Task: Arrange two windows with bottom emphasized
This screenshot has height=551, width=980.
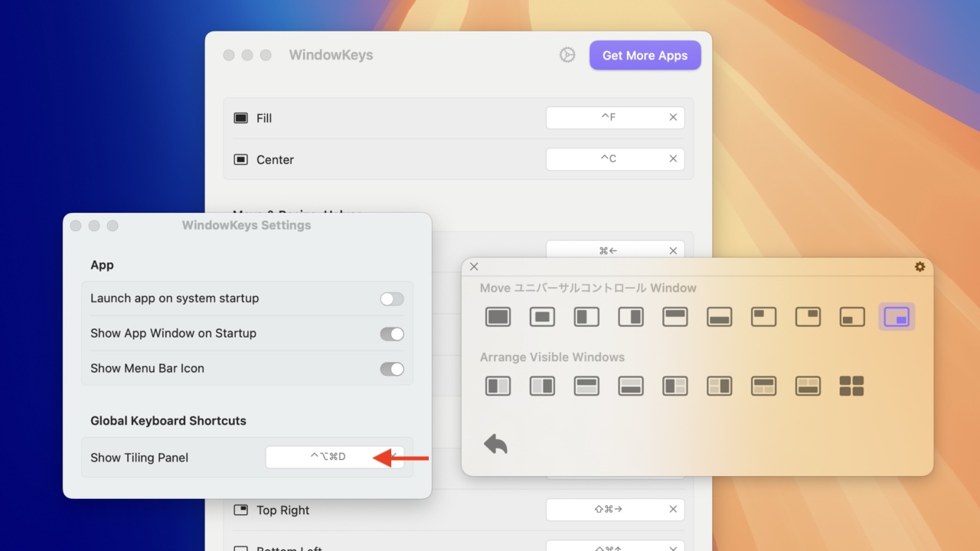Action: [631, 386]
